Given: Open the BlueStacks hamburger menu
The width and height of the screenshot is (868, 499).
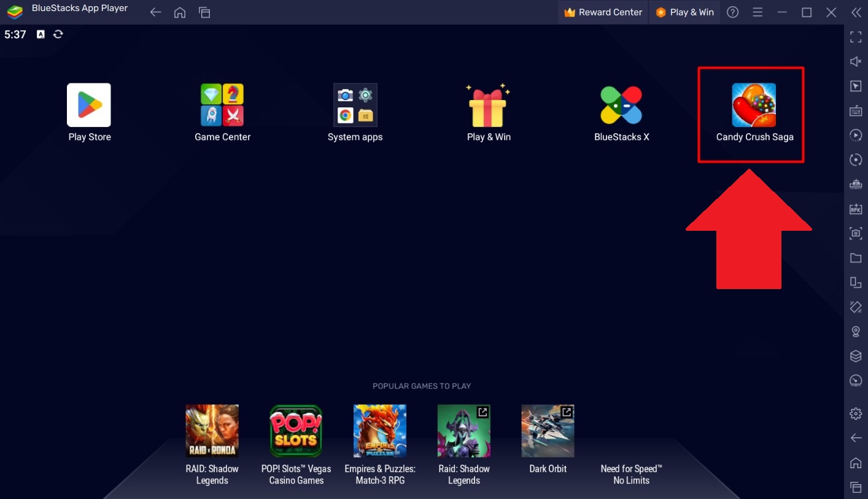Looking at the screenshot, I should tap(758, 12).
